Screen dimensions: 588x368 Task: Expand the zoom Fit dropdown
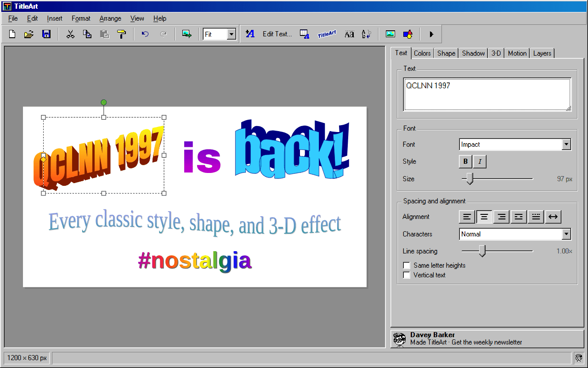pyautogui.click(x=231, y=34)
